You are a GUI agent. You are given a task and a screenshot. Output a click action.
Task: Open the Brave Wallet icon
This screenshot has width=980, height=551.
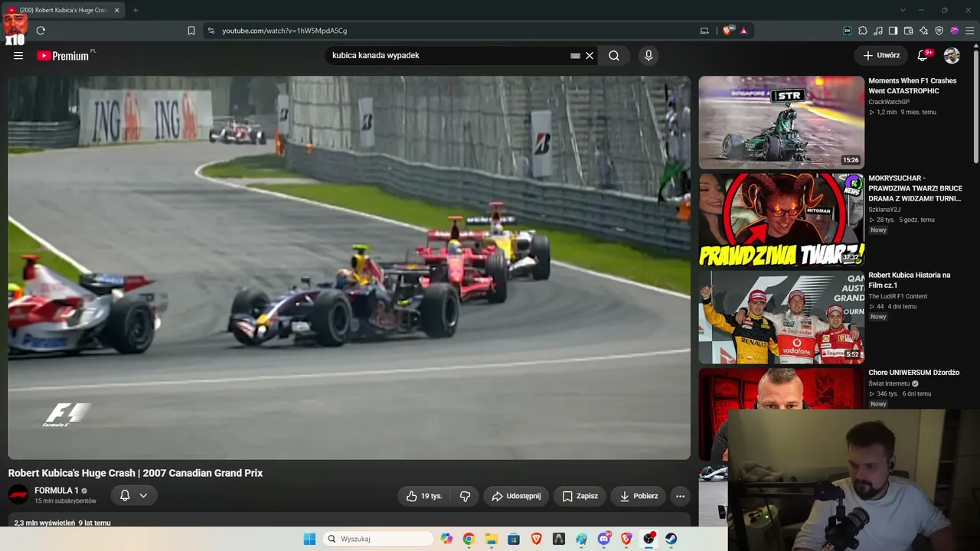909,31
